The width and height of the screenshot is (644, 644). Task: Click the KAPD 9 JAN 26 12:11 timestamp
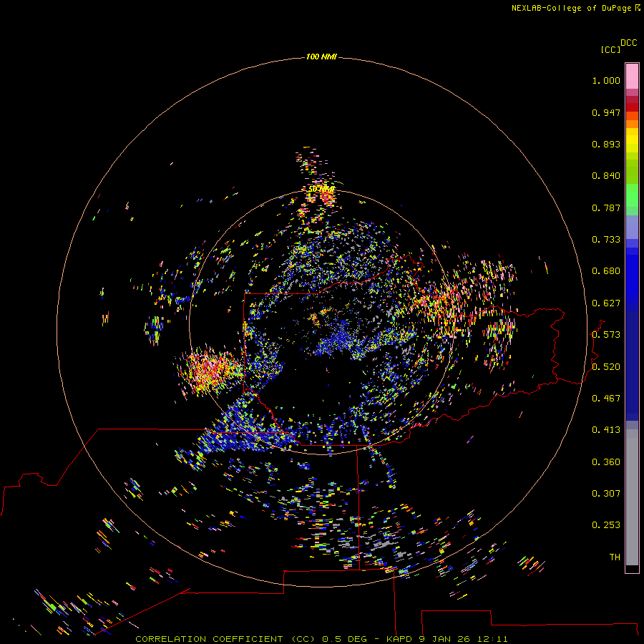447,639
